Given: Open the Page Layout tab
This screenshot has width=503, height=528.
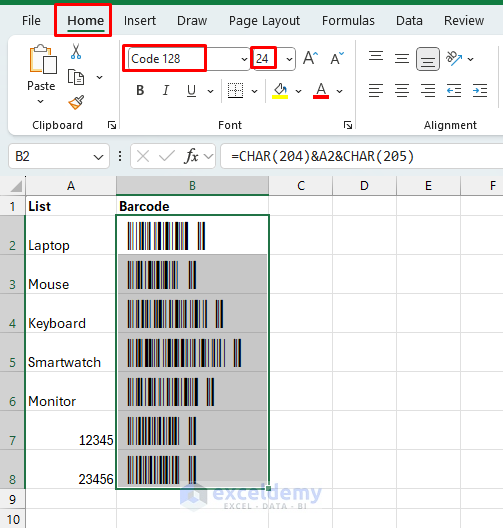Looking at the screenshot, I should [x=264, y=21].
